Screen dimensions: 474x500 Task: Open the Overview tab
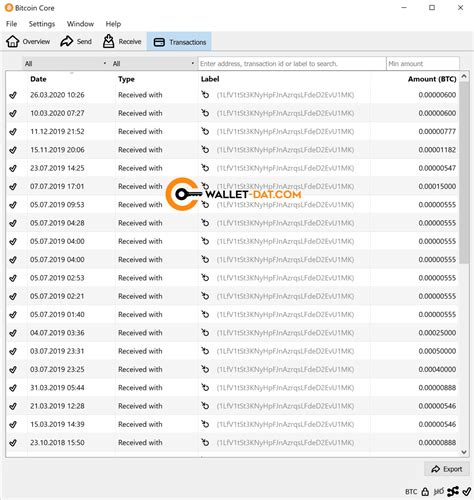point(28,42)
